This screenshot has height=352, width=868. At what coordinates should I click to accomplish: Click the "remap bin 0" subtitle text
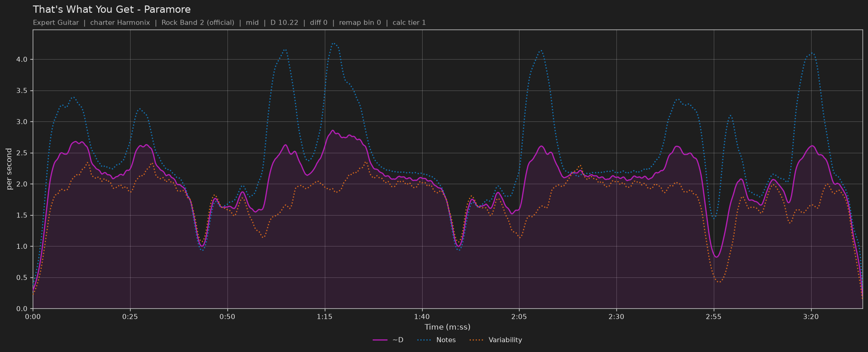tap(360, 23)
